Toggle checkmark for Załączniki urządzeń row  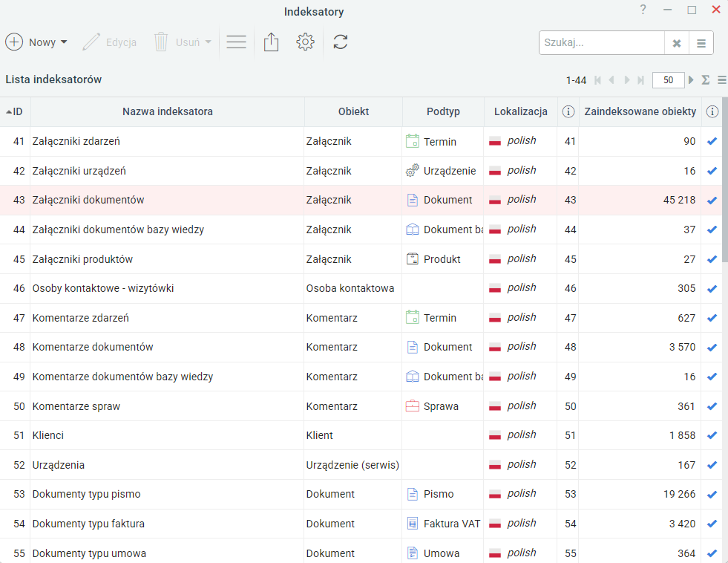tap(712, 171)
